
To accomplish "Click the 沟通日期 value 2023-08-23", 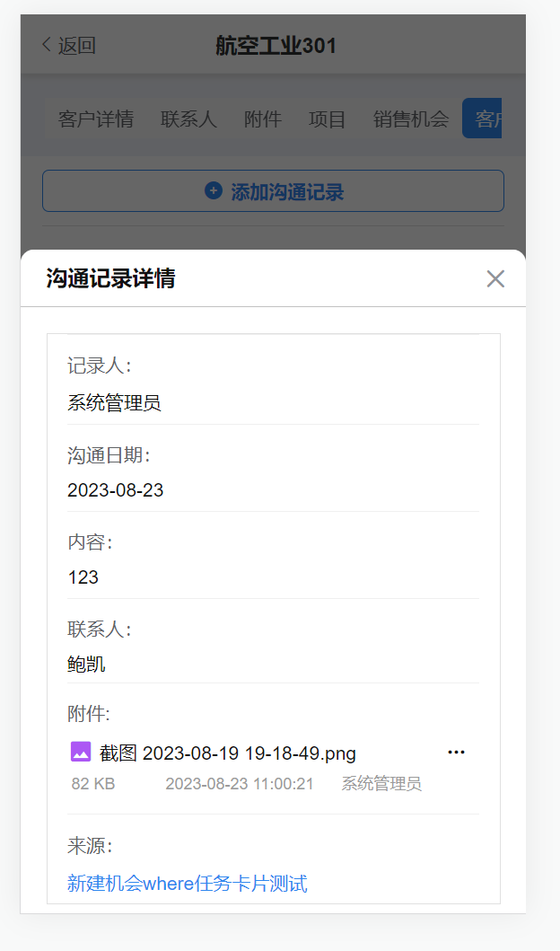I will [x=116, y=490].
